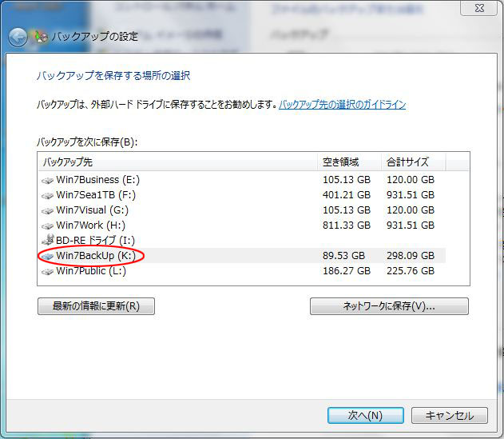The width and height of the screenshot is (504, 439).
Task: Click the Win7Public (L:) drive icon
Action: pos(47,272)
